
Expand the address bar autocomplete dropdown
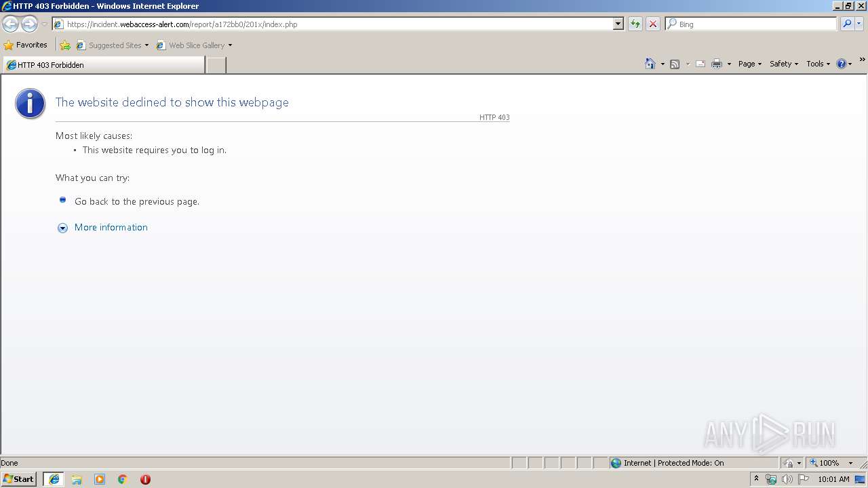coord(618,24)
